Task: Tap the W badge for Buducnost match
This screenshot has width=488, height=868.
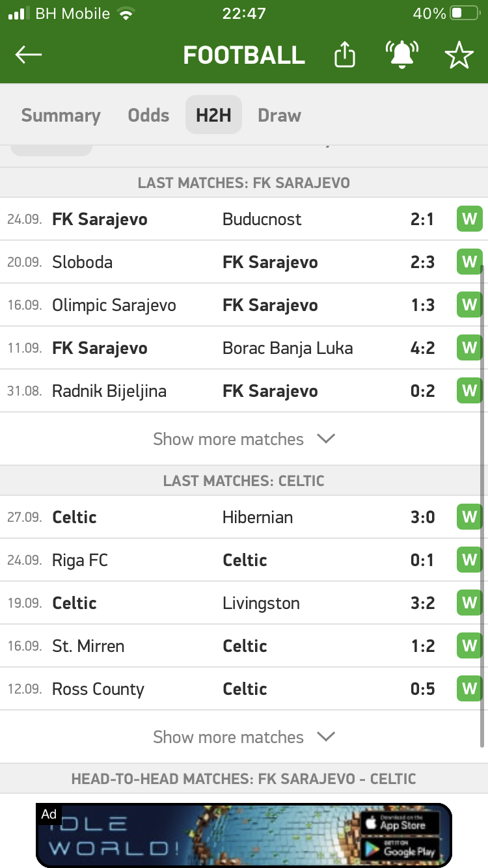Action: 469,219
